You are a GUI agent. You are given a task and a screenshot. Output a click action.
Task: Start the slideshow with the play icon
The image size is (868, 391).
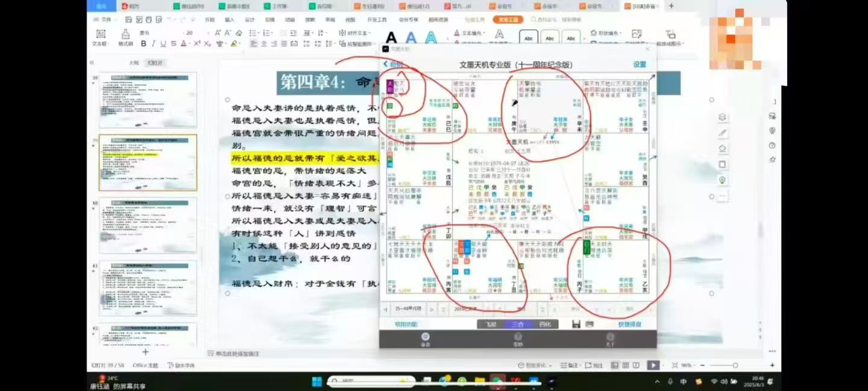pyautogui.click(x=653, y=365)
